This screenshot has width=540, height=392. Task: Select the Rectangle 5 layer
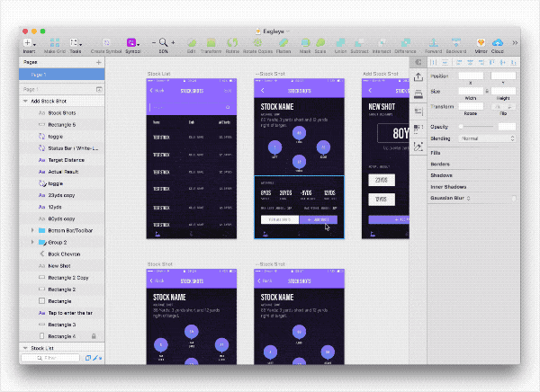61,125
